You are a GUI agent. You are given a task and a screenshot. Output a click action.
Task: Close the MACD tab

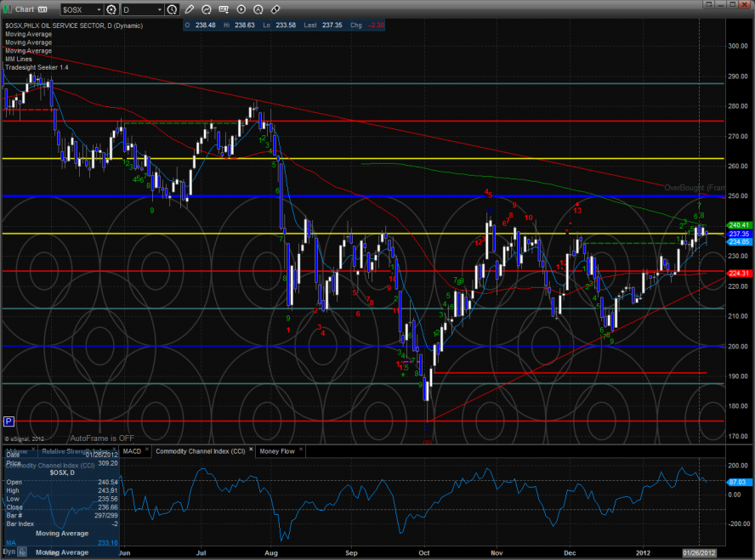tap(147, 450)
